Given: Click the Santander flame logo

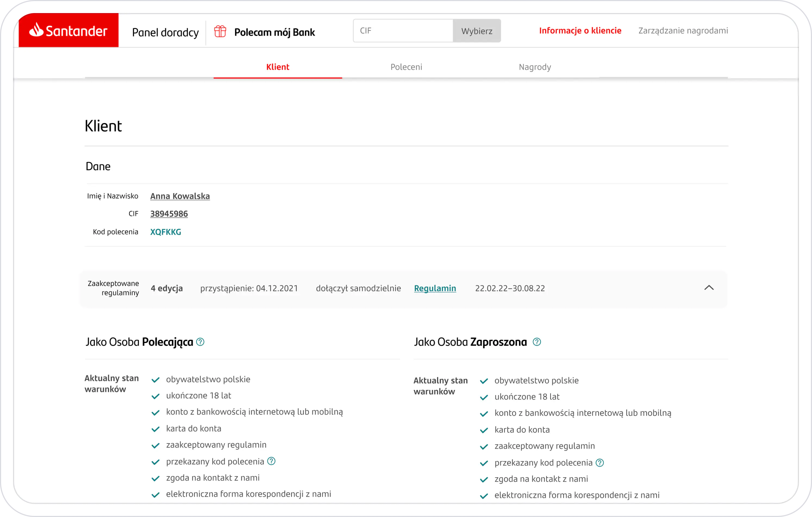Looking at the screenshot, I should 36,30.
